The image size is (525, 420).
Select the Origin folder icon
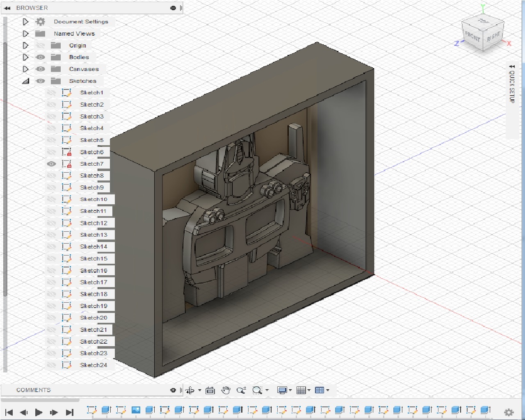(56, 46)
